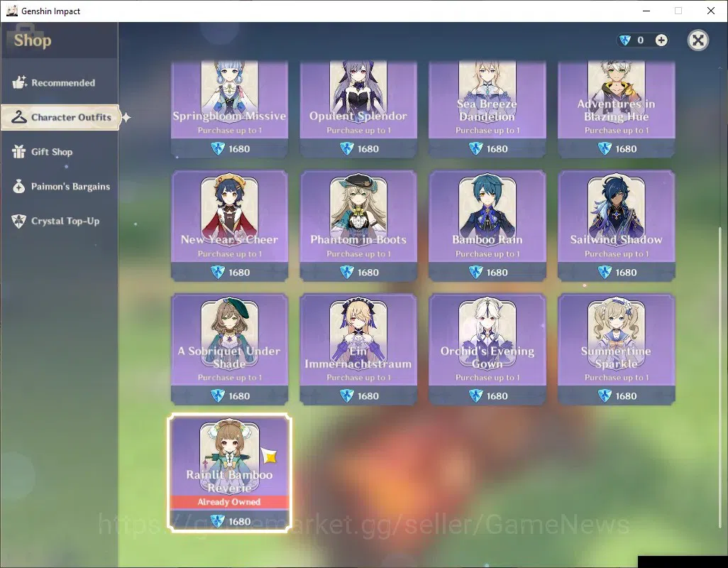Viewport: 728px width, 568px height.
Task: Close the Genshin Impact window
Action: pos(711,11)
